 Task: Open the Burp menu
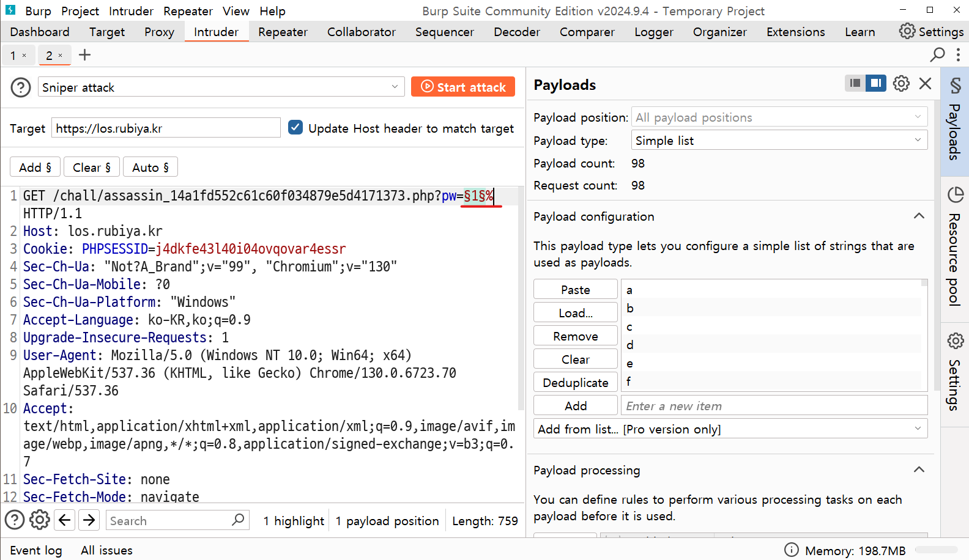tap(38, 11)
